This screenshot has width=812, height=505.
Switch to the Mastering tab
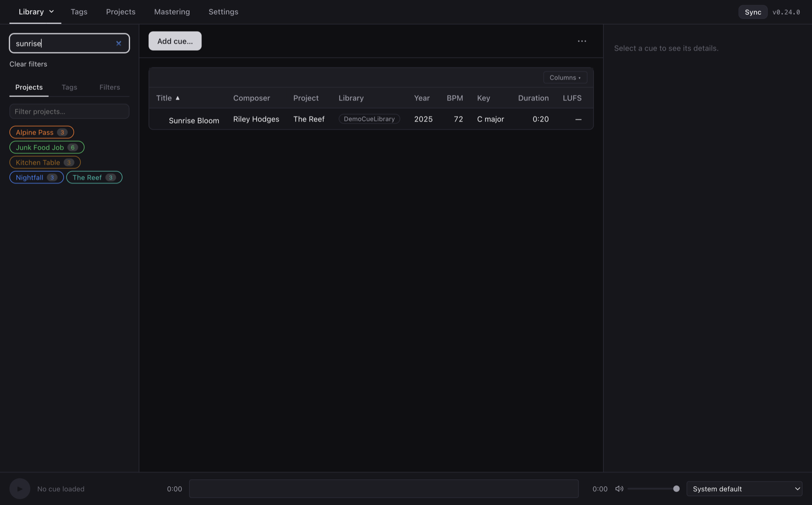[172, 12]
